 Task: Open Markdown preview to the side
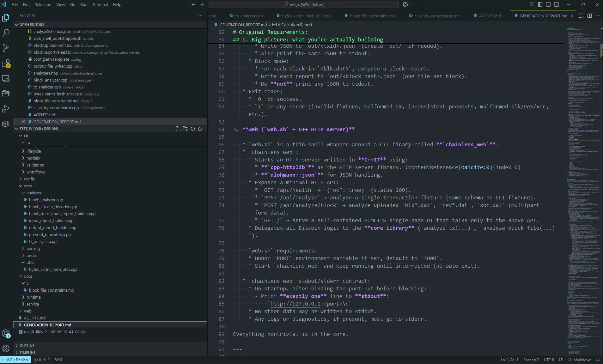point(581,16)
